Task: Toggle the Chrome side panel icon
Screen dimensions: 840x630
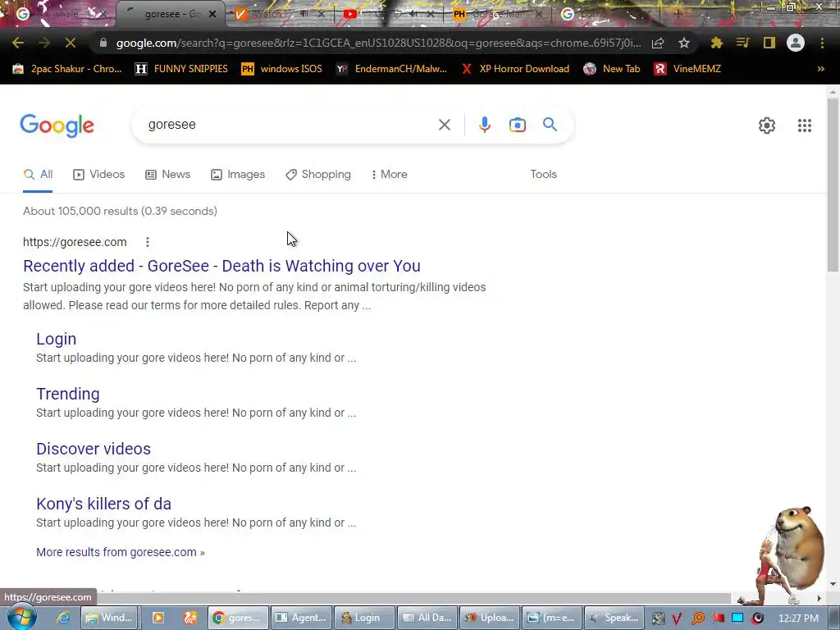Action: [x=769, y=43]
